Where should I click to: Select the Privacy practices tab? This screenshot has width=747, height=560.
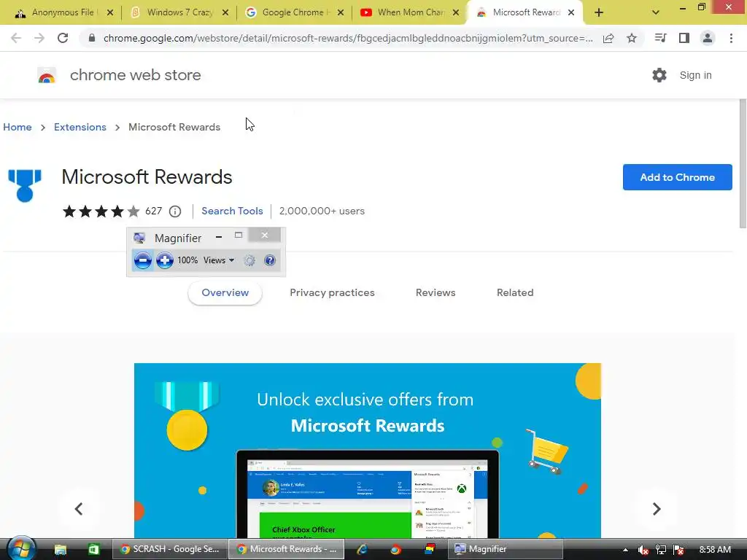(x=332, y=293)
